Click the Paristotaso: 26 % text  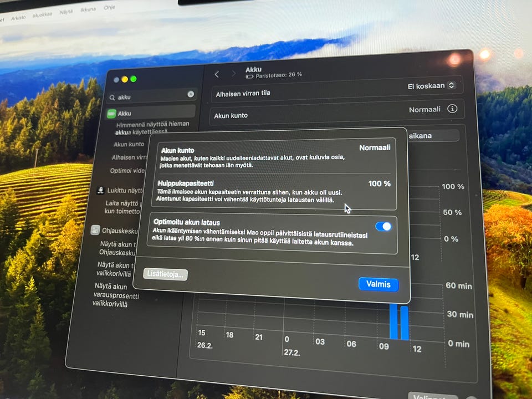click(279, 75)
